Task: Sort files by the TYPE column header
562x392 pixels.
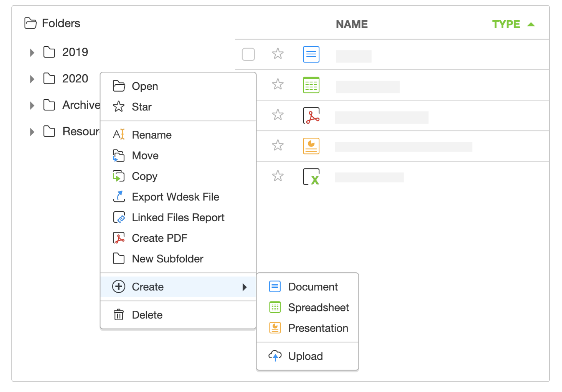Action: click(x=506, y=24)
